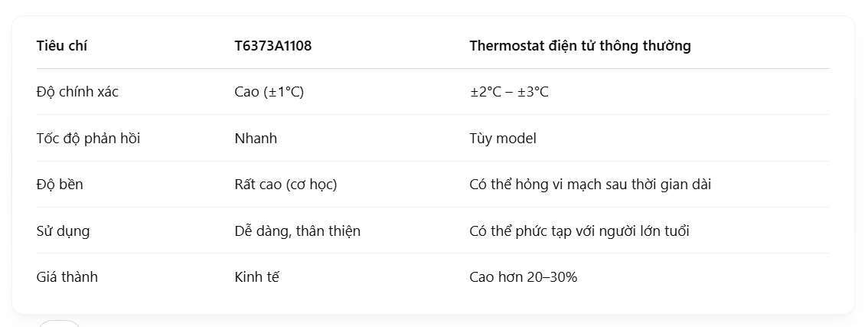Click the 'Cao (±1°C)' accuracy cell
Viewport: 868px width, 327px height.
269,92
